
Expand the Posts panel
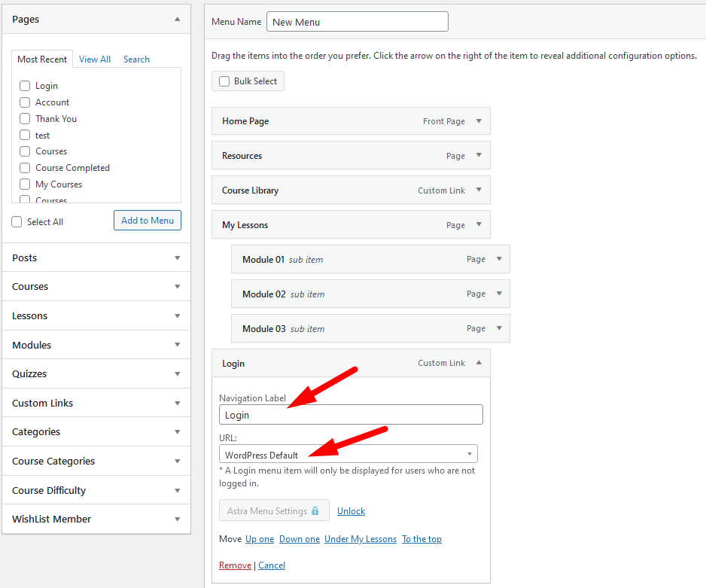(x=178, y=257)
